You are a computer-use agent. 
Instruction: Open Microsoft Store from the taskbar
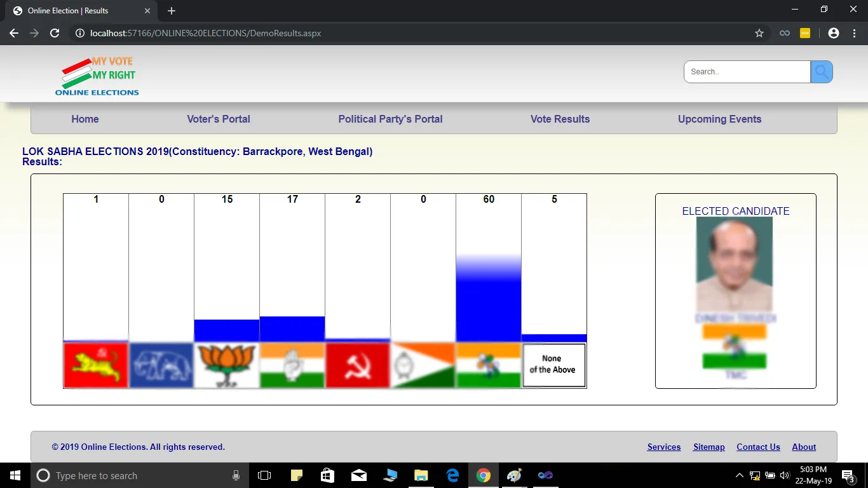(x=328, y=475)
